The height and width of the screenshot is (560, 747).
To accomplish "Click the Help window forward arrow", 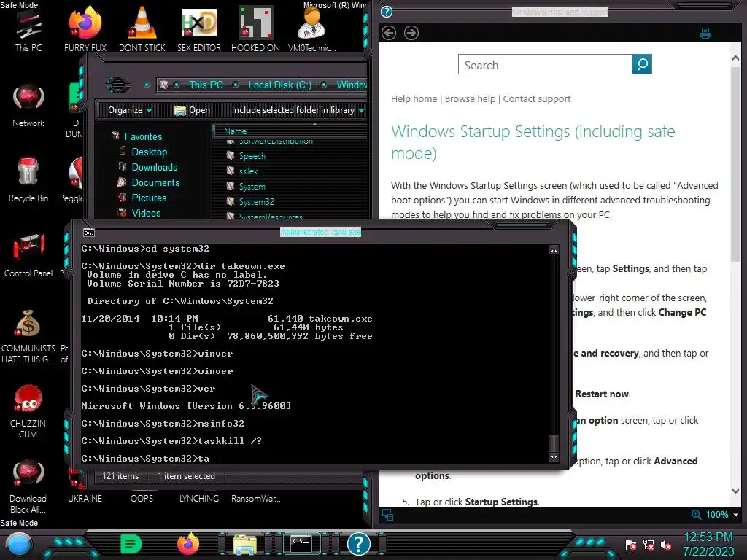I will point(411,33).
